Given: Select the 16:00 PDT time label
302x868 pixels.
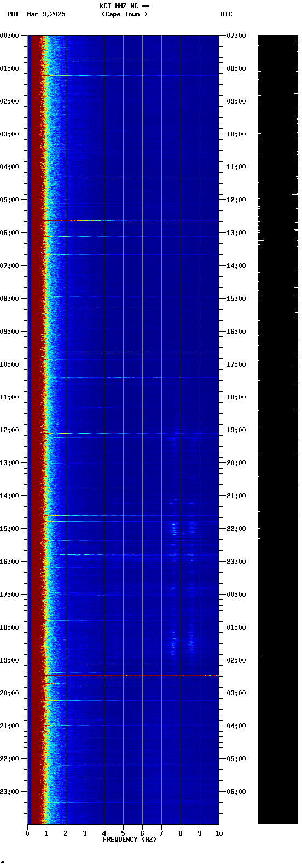Looking at the screenshot, I should 9,562.
